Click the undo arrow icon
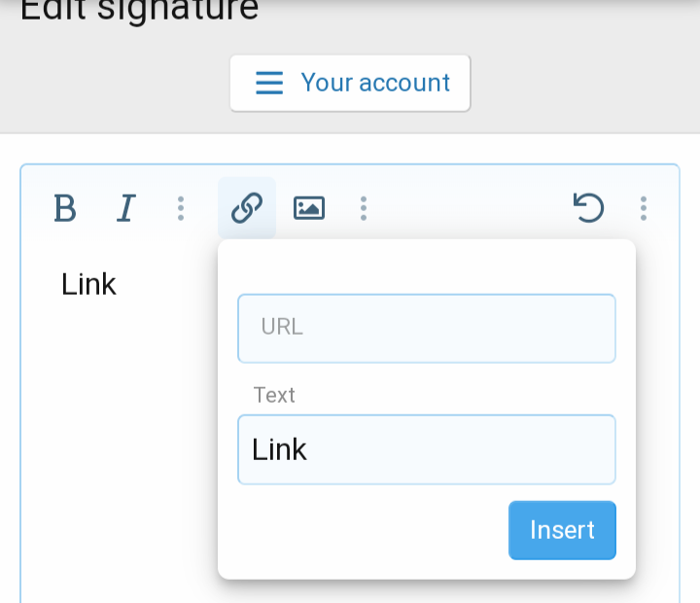Viewport: 700px width, 603px height. click(x=588, y=208)
